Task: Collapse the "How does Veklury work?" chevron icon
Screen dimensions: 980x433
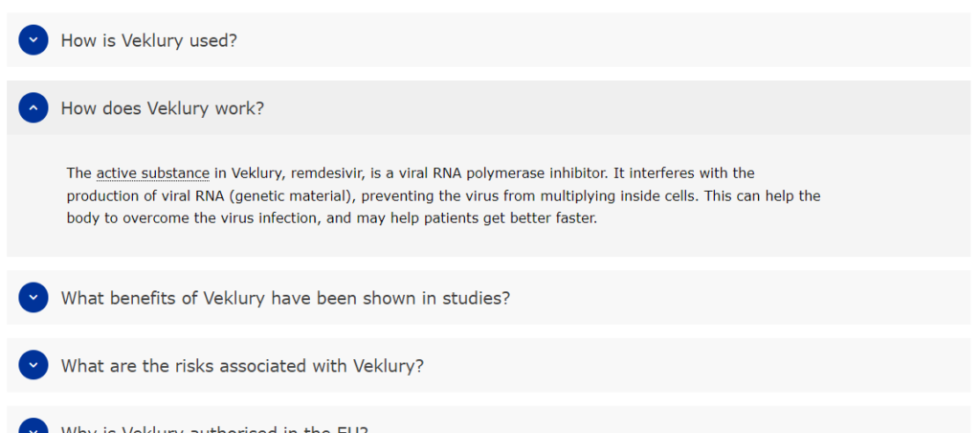Action: (x=33, y=108)
